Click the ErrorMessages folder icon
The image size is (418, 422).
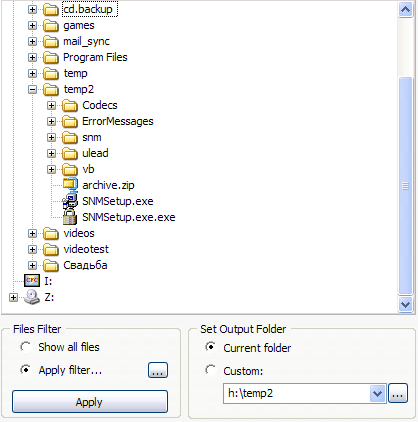point(70,121)
